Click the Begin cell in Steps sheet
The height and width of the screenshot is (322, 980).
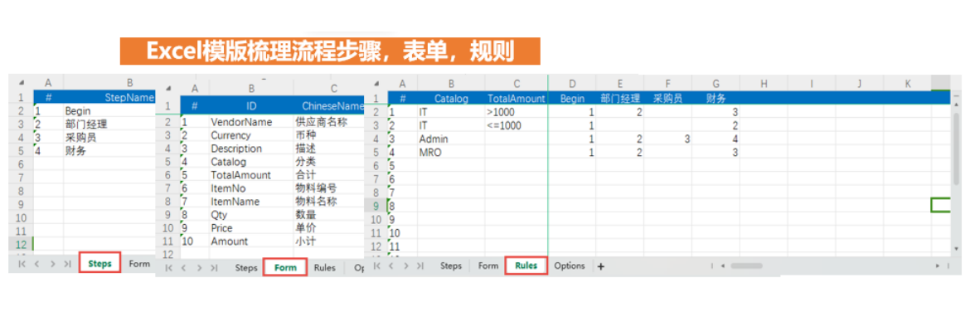coord(109,110)
